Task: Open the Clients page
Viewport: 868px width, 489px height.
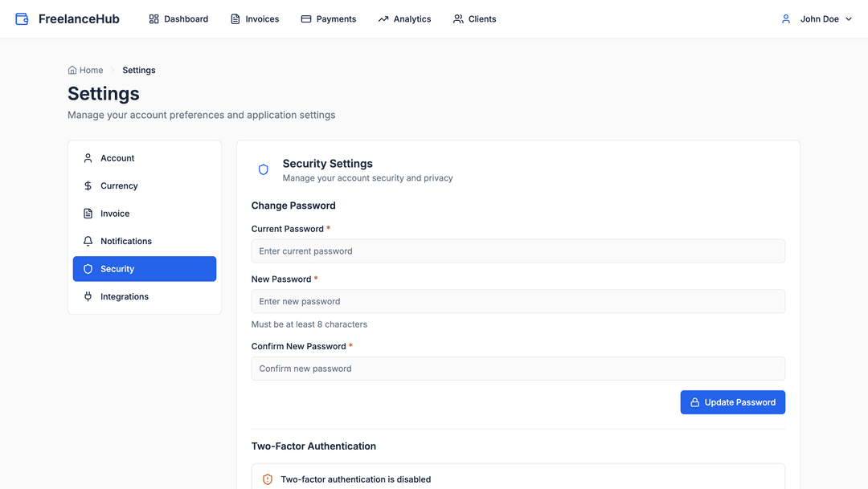Action: point(474,18)
